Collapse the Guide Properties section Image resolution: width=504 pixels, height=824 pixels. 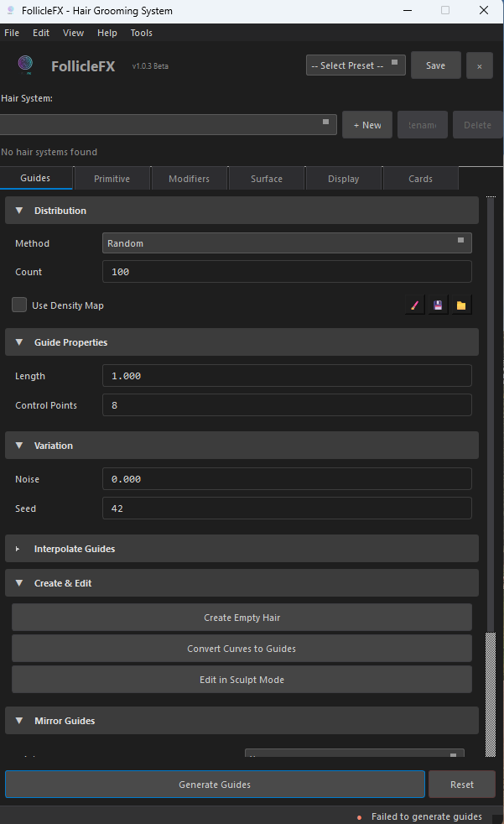pyautogui.click(x=242, y=342)
